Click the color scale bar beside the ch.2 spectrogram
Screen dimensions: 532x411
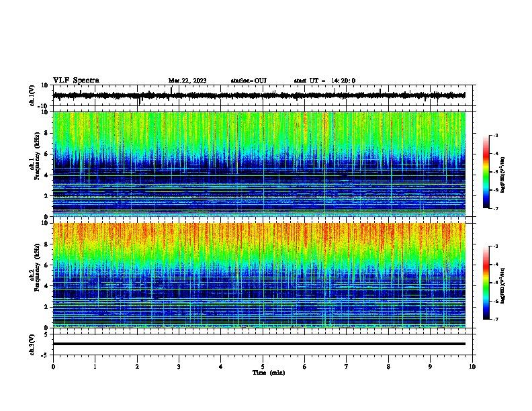[x=486, y=283]
